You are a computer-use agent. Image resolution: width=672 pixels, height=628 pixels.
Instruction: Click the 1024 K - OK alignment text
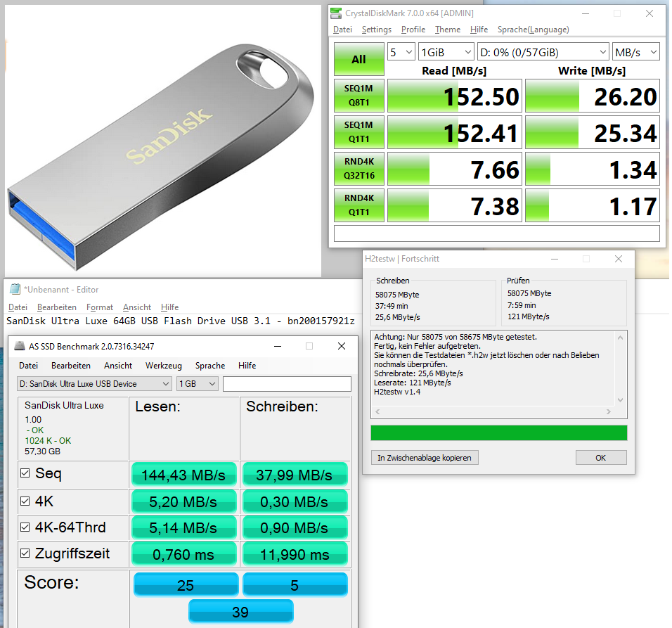point(48,441)
